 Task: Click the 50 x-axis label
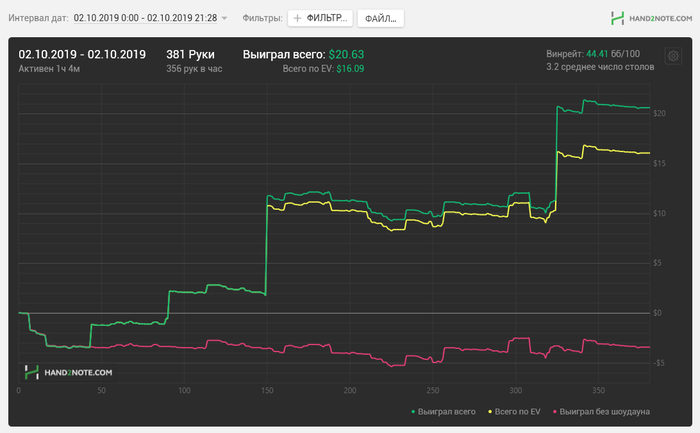(101, 391)
